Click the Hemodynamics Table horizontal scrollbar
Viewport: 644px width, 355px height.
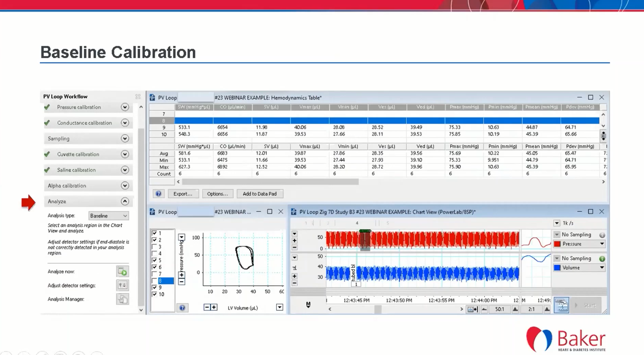269,182
